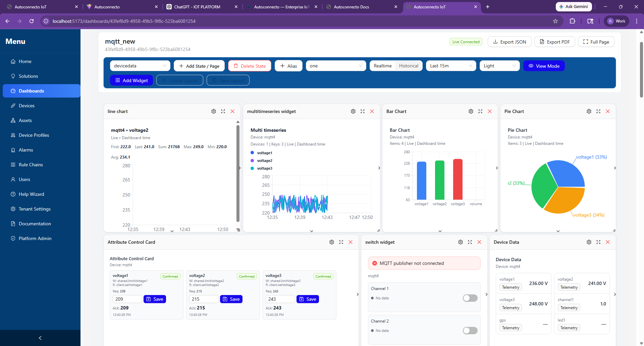Open the alias dropdown showing one
Image resolution: width=644 pixels, height=346 pixels.
coord(336,66)
